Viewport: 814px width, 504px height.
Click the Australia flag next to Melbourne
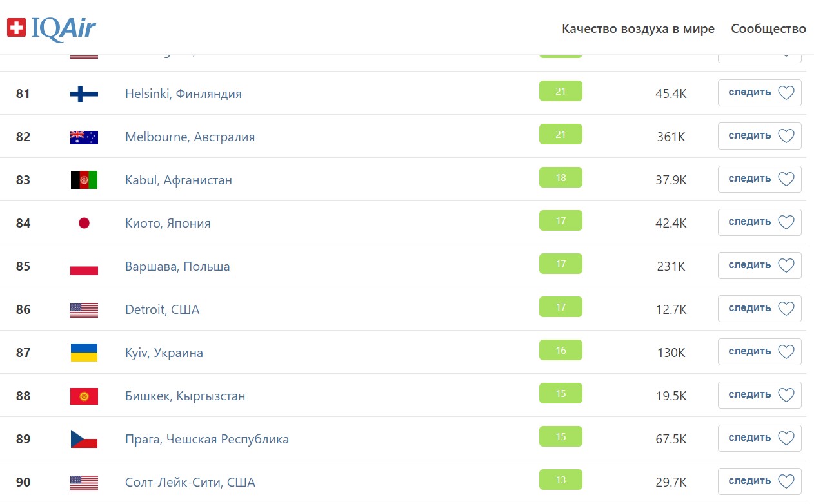[84, 137]
